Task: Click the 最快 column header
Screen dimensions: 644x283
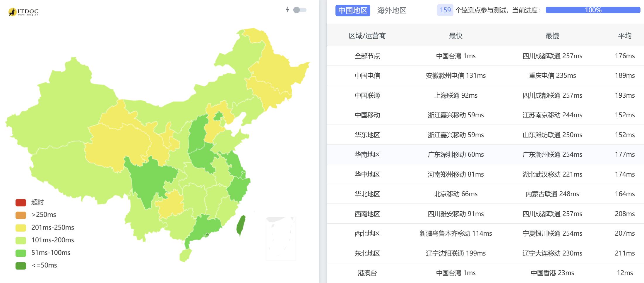Action: [x=455, y=36]
